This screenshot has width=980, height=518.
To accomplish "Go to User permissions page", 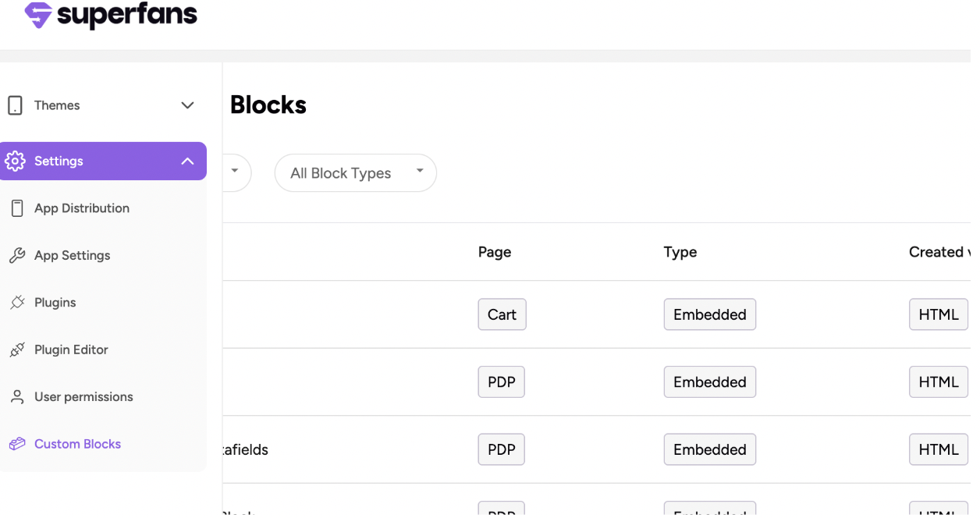I will (x=83, y=397).
